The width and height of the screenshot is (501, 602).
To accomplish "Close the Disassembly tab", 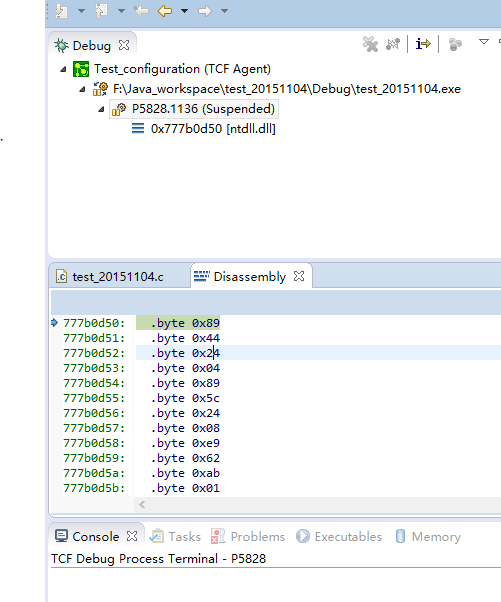I will coord(299,276).
